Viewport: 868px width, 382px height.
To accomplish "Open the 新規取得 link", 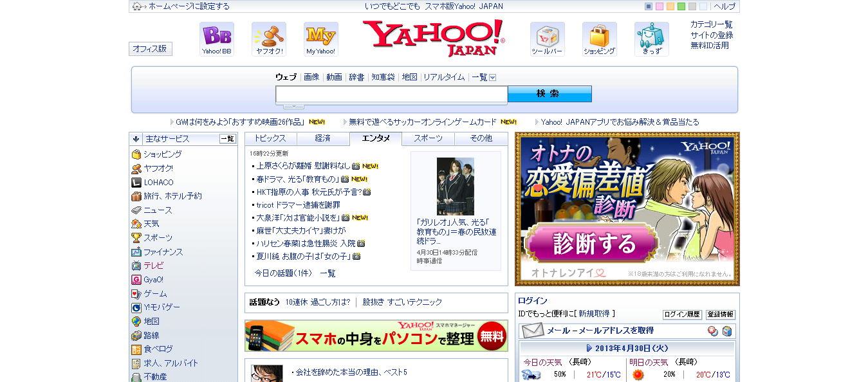I will tap(594, 314).
